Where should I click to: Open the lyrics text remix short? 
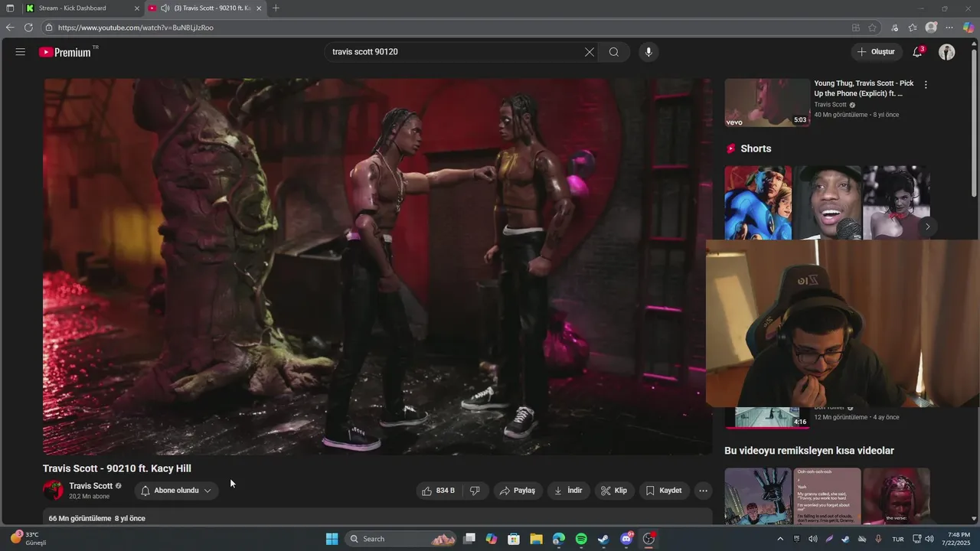click(827, 496)
